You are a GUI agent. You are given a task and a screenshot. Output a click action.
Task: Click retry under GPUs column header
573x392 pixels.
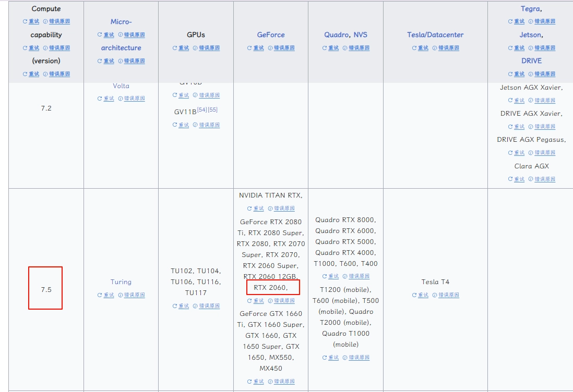(x=181, y=48)
